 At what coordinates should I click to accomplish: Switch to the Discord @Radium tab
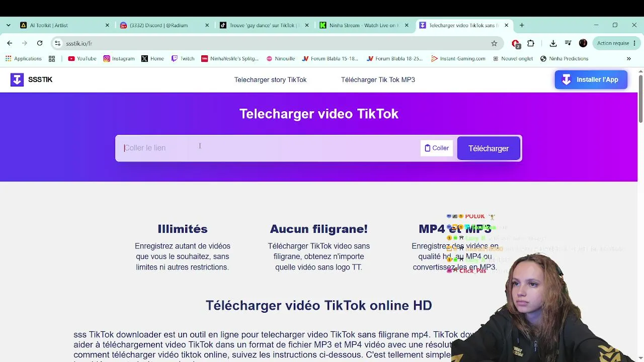[x=164, y=25]
